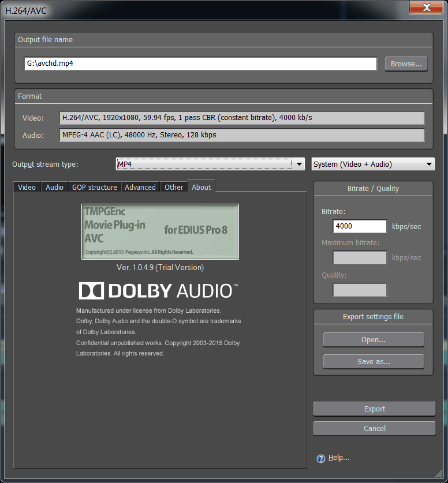Open the GOP structure tab

(94, 187)
